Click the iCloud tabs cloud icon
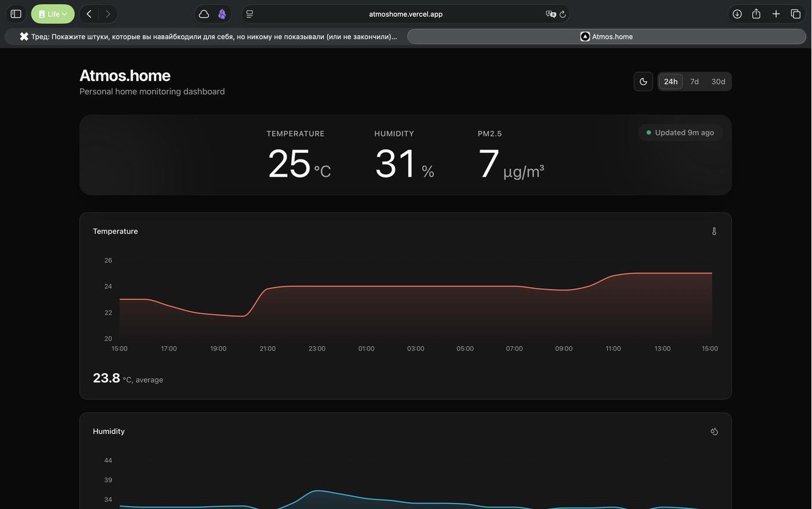Screen dimensions: 812x509 click(x=204, y=14)
